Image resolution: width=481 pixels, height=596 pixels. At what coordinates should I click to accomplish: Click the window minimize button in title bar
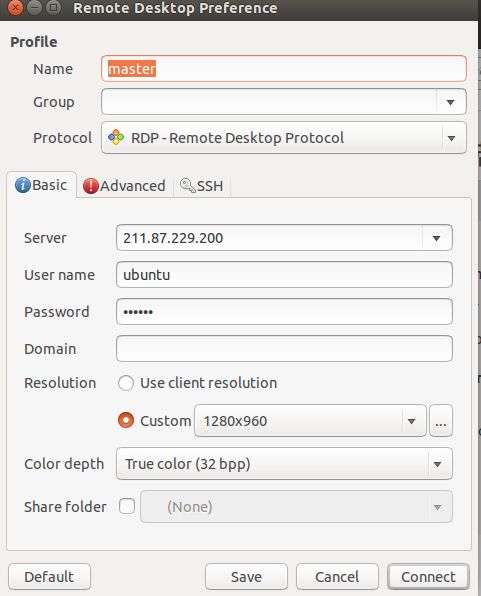point(35,7)
